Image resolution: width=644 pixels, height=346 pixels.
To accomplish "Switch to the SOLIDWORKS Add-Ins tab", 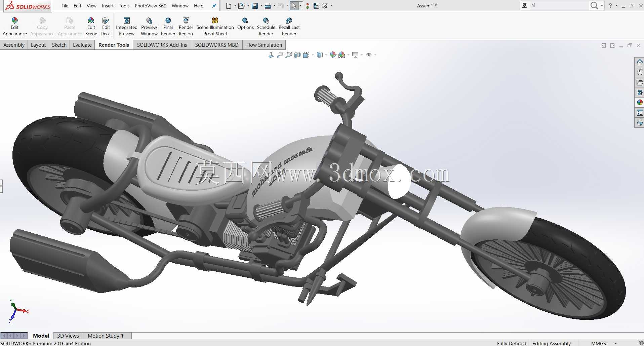I will [x=162, y=45].
